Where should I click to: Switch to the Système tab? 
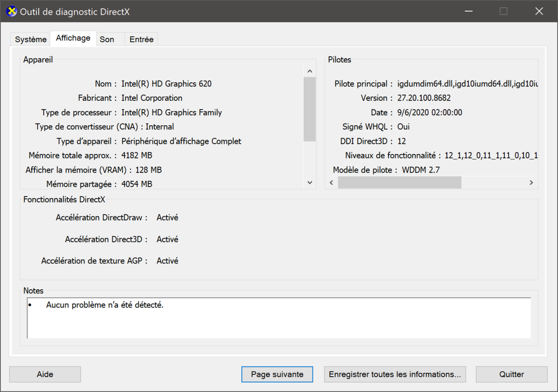pos(31,40)
